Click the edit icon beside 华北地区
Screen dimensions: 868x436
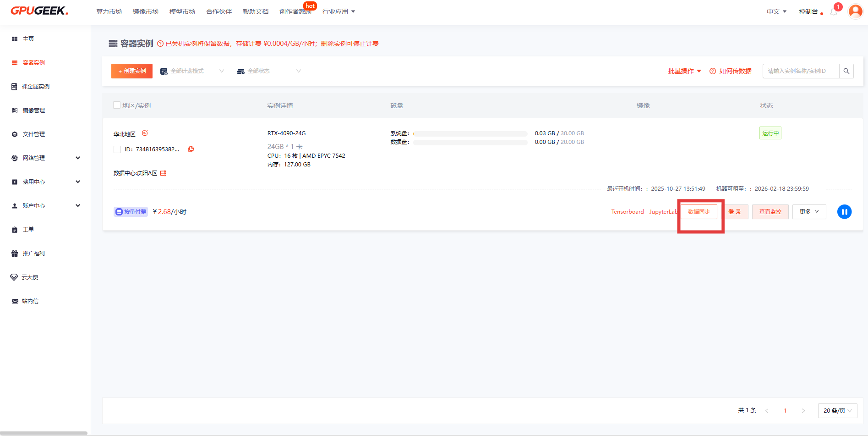point(145,133)
